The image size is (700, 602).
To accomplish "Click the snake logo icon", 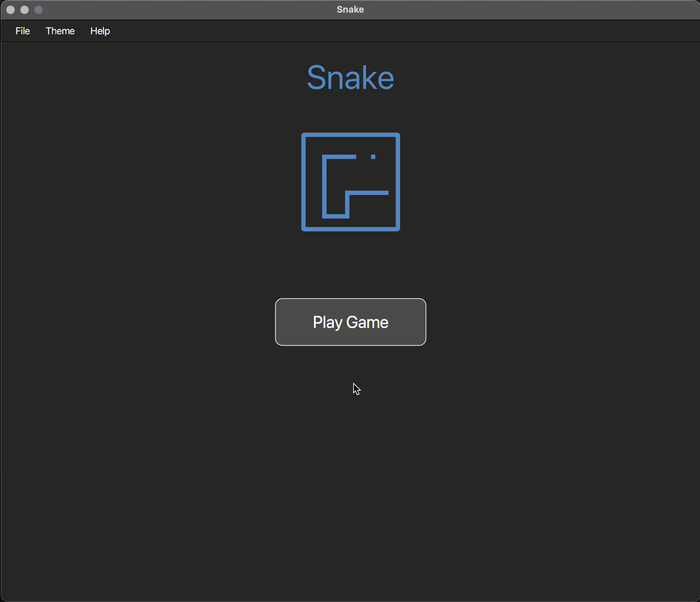I will point(350,182).
